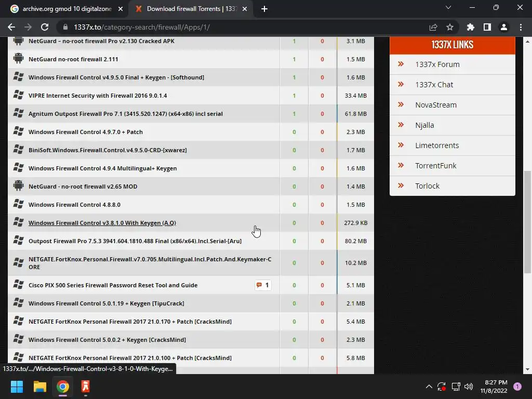
Task: Select the Download firewall Torrents tab
Action: click(192, 9)
